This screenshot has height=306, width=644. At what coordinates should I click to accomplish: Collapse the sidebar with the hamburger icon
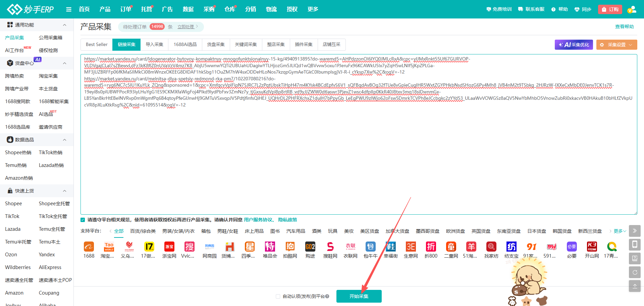point(69,9)
